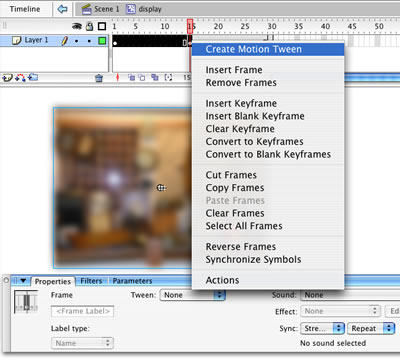
Task: Open the Sound dropdown set to None
Action: point(350,295)
